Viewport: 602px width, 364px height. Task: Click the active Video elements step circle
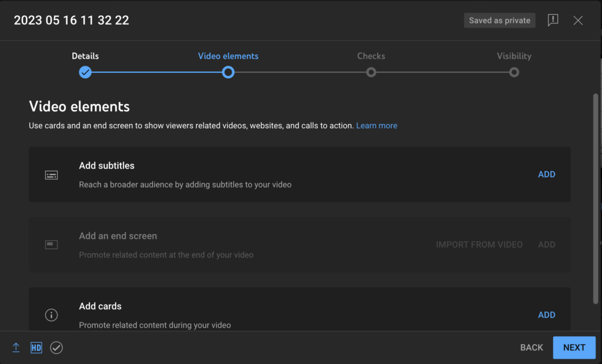click(x=228, y=72)
